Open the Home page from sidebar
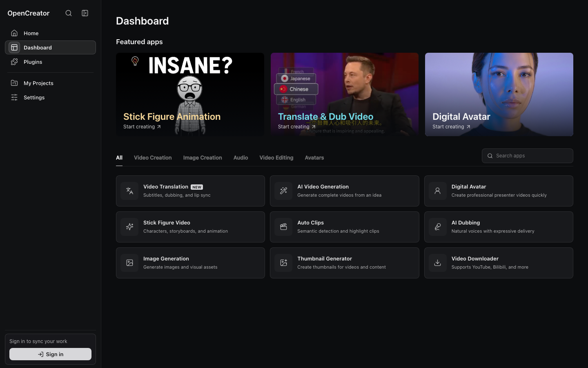 point(50,33)
